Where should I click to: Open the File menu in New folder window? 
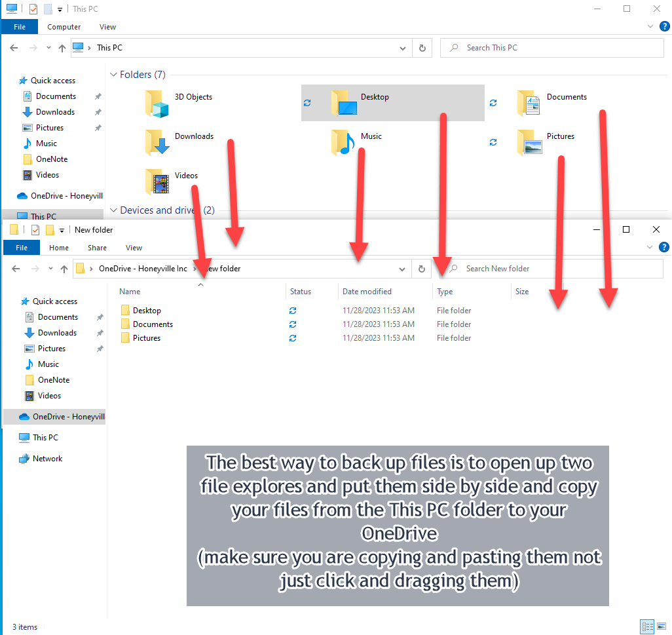tap(22, 248)
